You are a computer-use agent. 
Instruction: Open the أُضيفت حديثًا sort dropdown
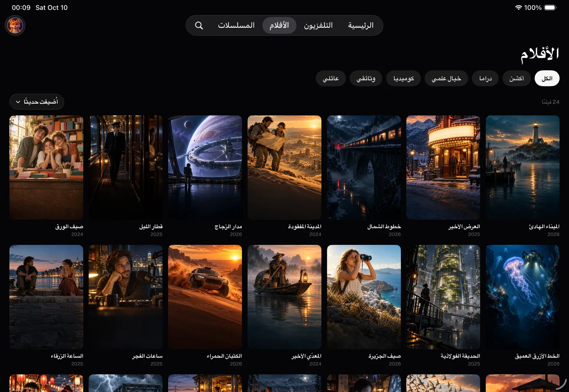coord(37,102)
